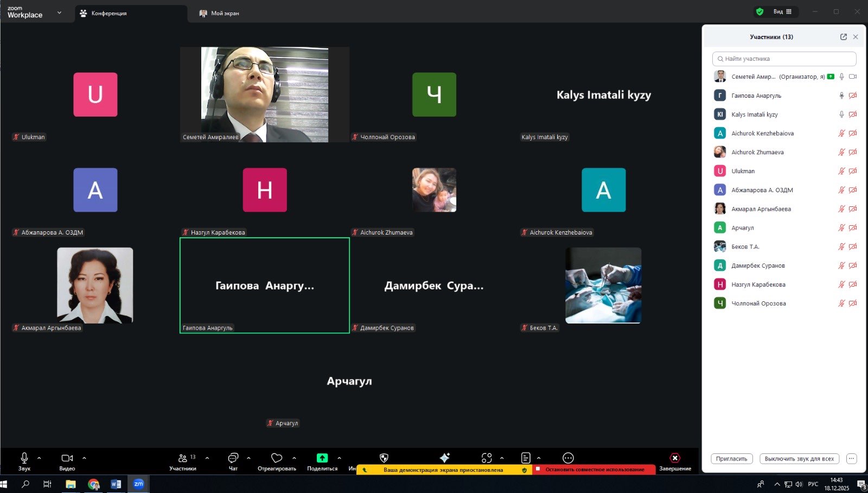Click the shield security icon in toolbar
868x493 pixels.
[384, 458]
